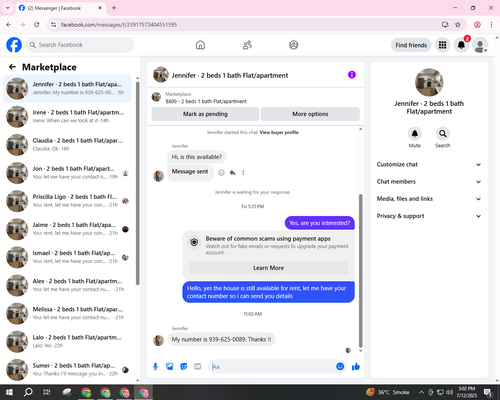This screenshot has width=500, height=400.
Task: Click Learn More on scam warning
Action: pos(269,268)
